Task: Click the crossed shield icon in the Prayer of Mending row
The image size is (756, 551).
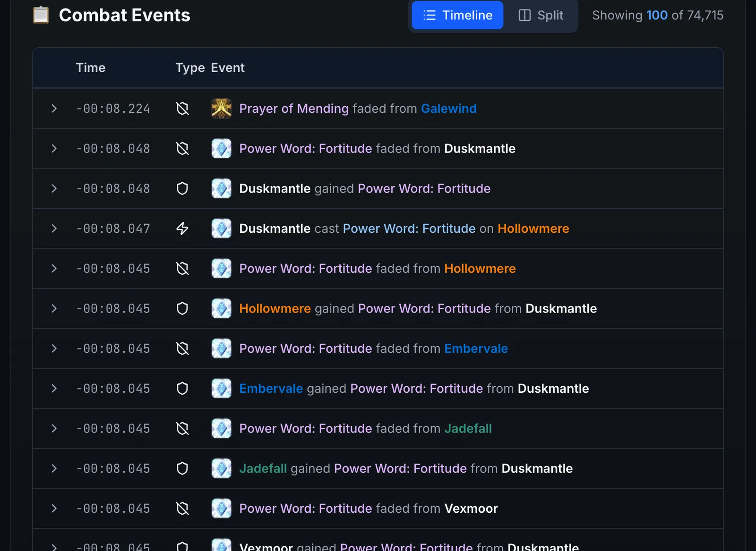Action: coord(182,109)
